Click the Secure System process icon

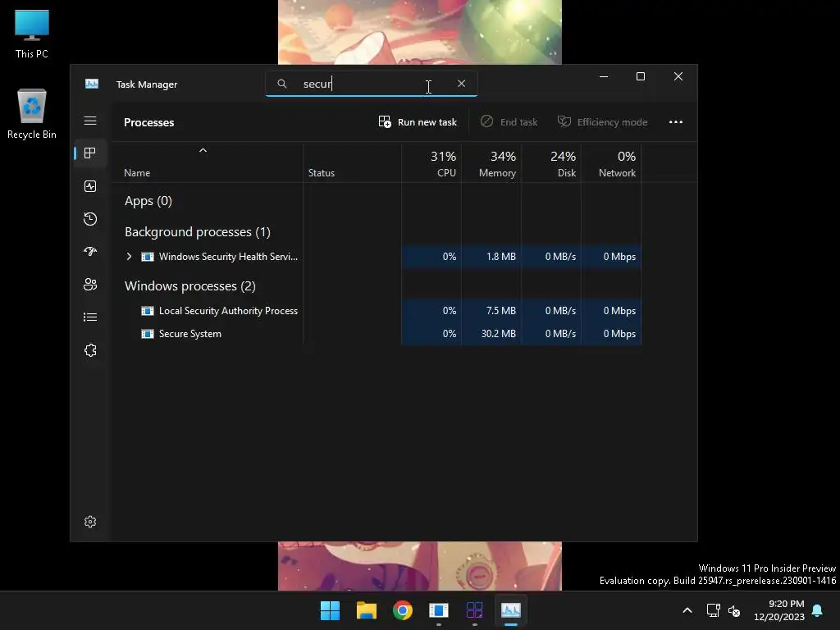coord(148,334)
